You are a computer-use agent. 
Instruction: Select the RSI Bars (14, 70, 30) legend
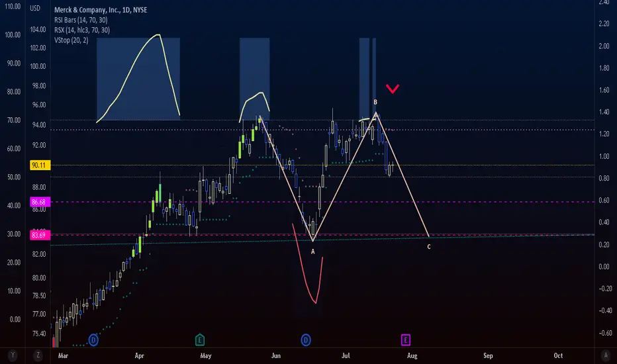pyautogui.click(x=81, y=20)
